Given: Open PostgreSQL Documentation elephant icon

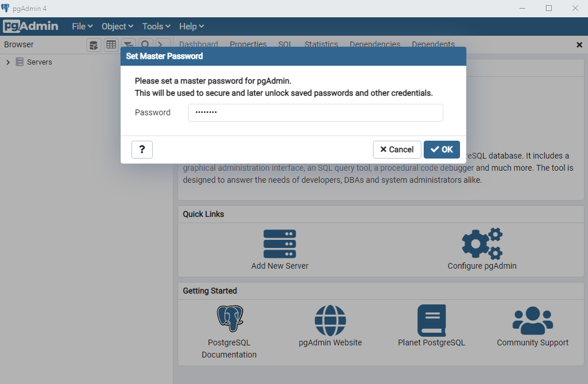Looking at the screenshot, I should pyautogui.click(x=229, y=319).
